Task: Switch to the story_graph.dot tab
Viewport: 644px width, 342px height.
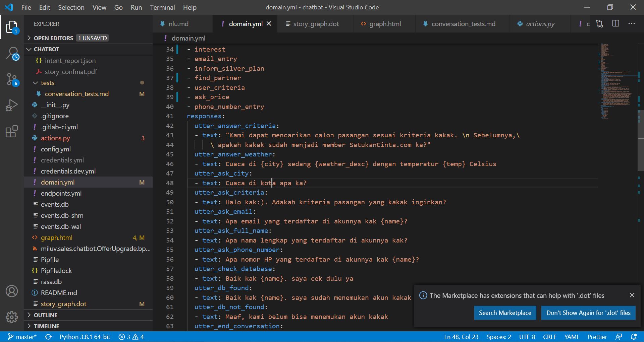Action: click(x=315, y=23)
